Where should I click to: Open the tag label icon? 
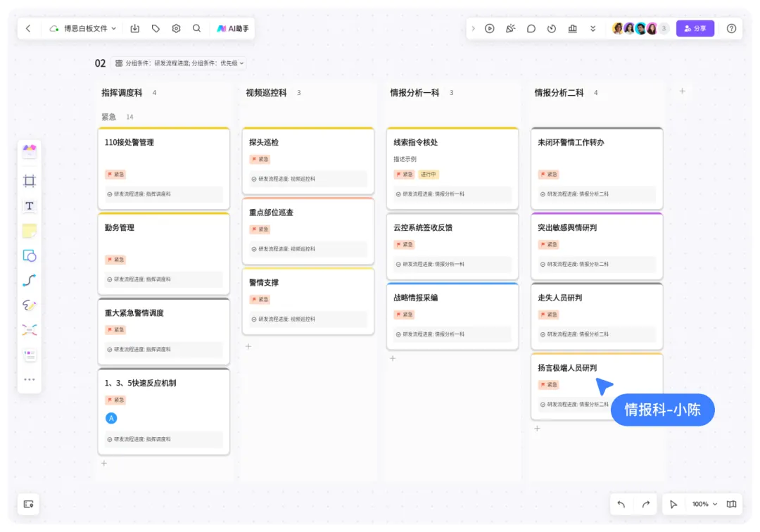(x=156, y=29)
